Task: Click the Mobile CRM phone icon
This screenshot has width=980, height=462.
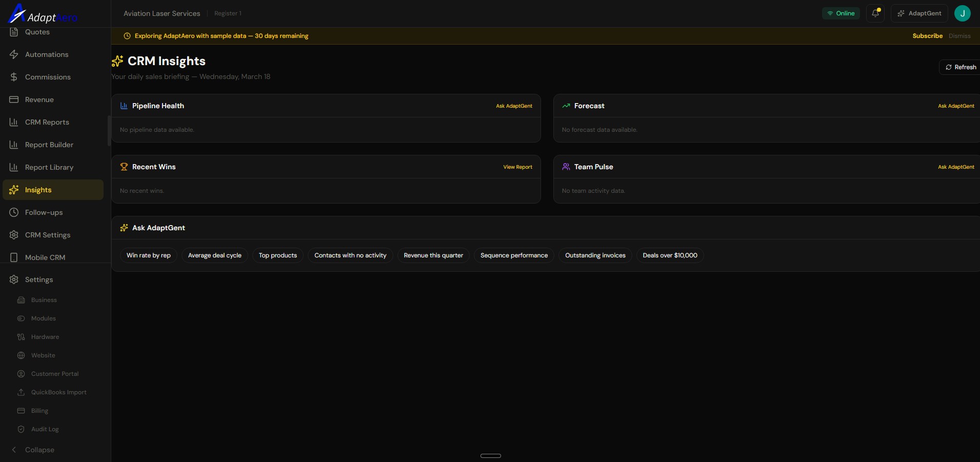Action: pos(14,257)
